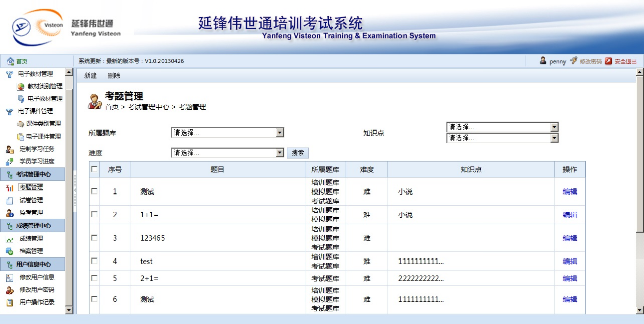Image resolution: width=644 pixels, height=324 pixels.
Task: Open 档案管理 in the sidebar
Action: [31, 251]
